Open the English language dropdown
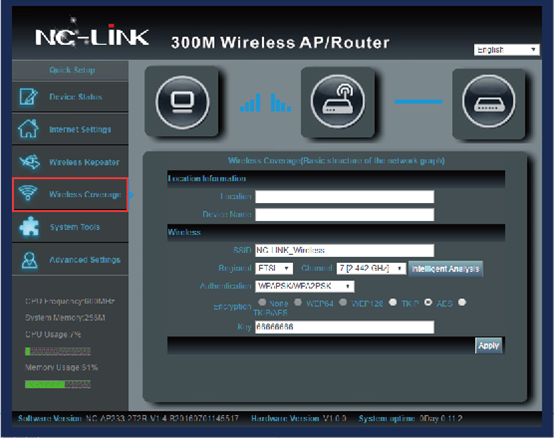Screen dimensions: 554x438 coord(506,50)
